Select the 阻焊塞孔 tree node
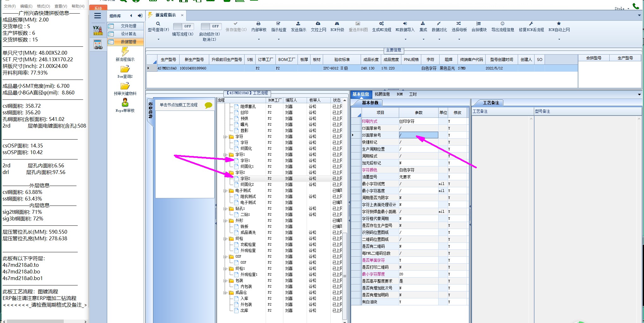Screen dimensions: 644x323 248,106
